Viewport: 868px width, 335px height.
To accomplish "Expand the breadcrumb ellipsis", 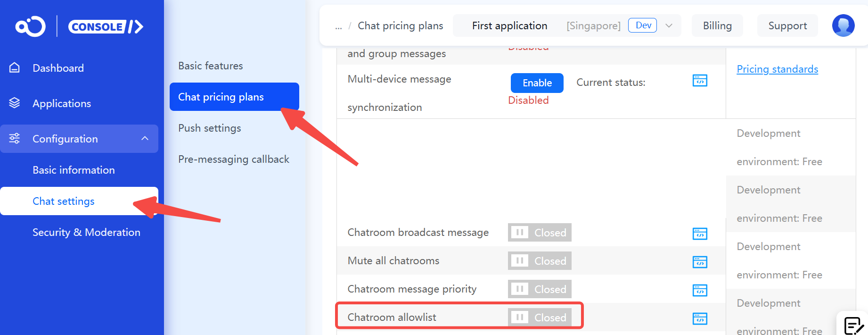I will [338, 26].
